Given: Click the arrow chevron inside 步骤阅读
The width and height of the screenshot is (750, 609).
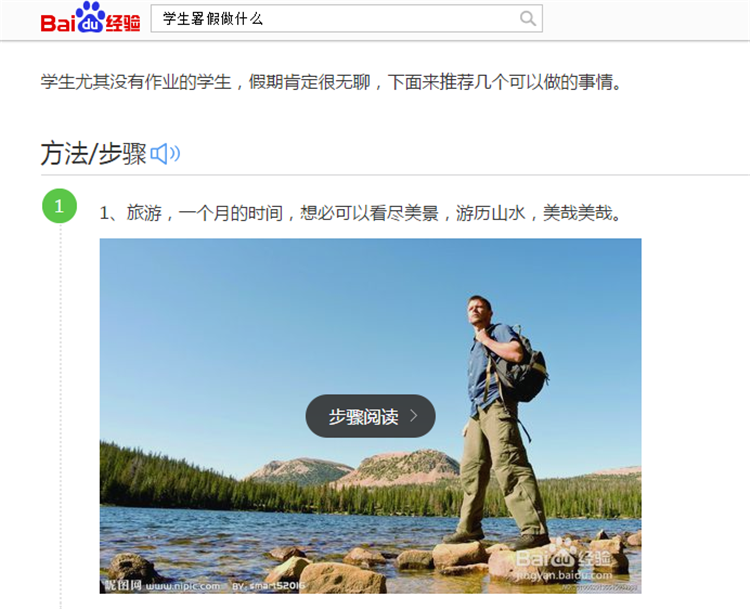Looking at the screenshot, I should (414, 416).
